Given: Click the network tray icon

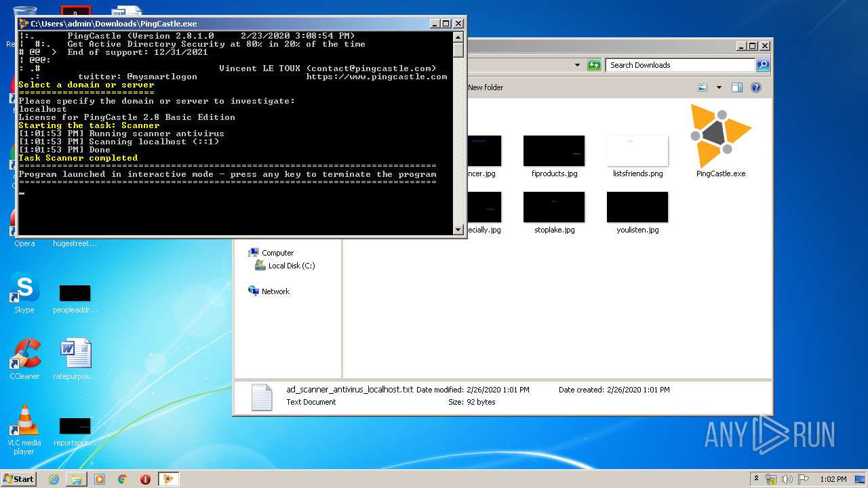Looking at the screenshot, I should tap(771, 479).
